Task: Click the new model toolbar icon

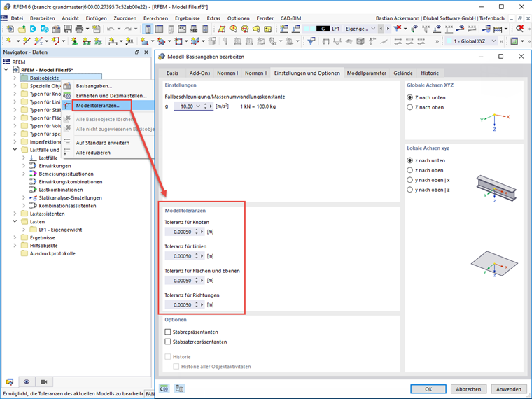Action: coord(10,29)
